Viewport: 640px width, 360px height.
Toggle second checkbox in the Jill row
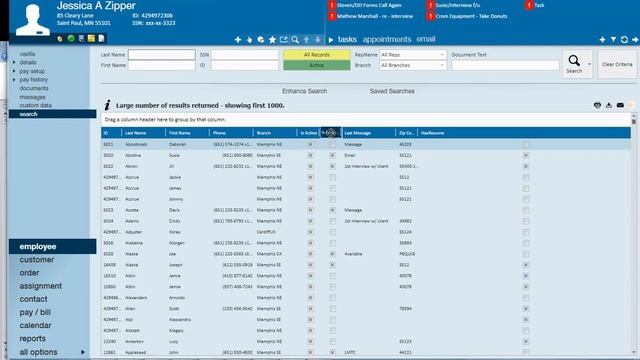(332, 167)
